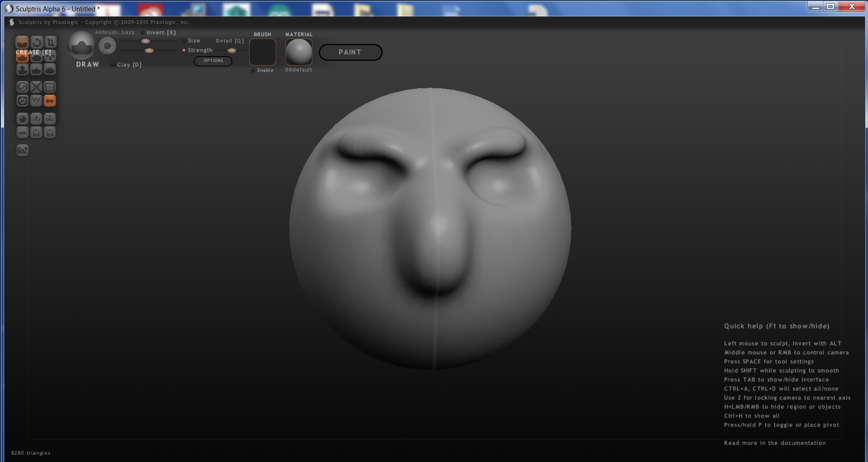The image size is (868, 462).
Task: Minimize the Sculptris window
Action: click(815, 6)
